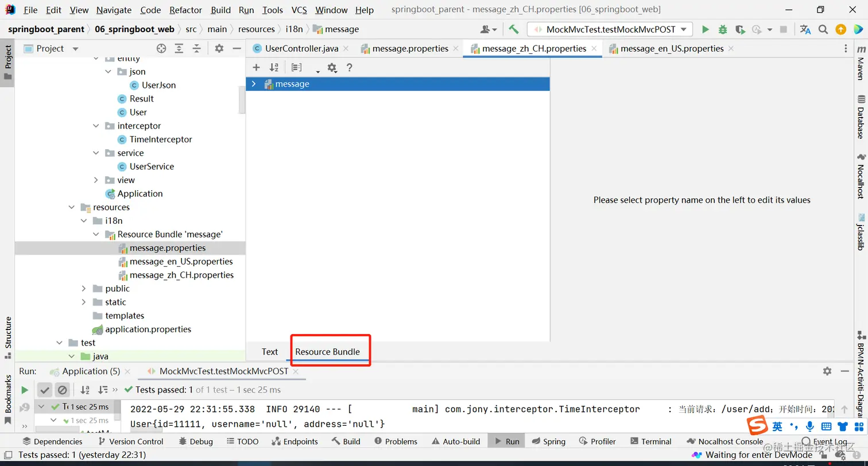This screenshot has height=466, width=868.
Task: Click the tool windows quick access icon in the status bar
Action: coord(9,455)
